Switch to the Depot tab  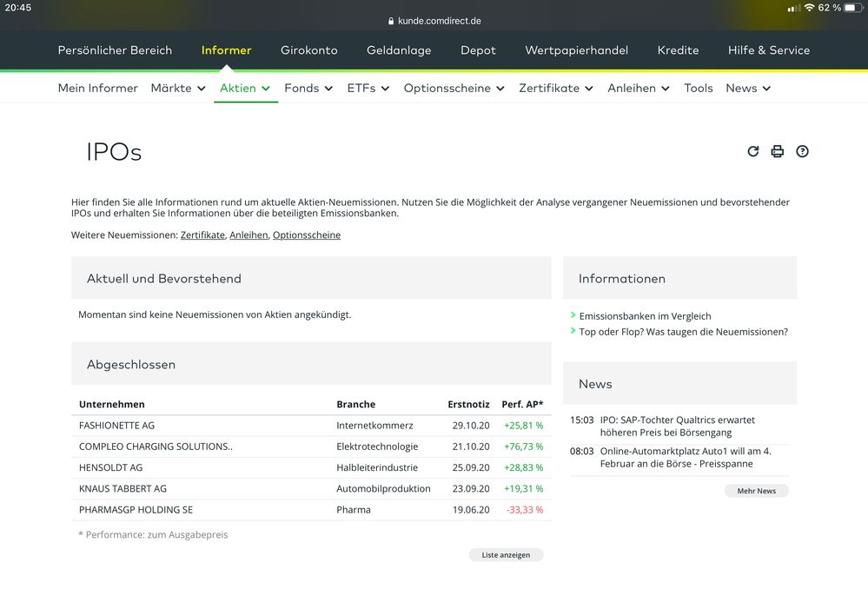tap(478, 50)
